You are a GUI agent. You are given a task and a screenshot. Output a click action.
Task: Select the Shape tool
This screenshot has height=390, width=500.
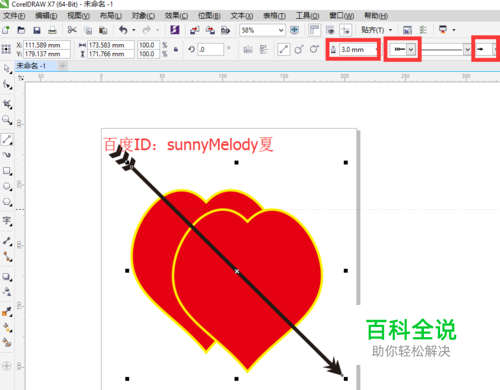pos(7,85)
